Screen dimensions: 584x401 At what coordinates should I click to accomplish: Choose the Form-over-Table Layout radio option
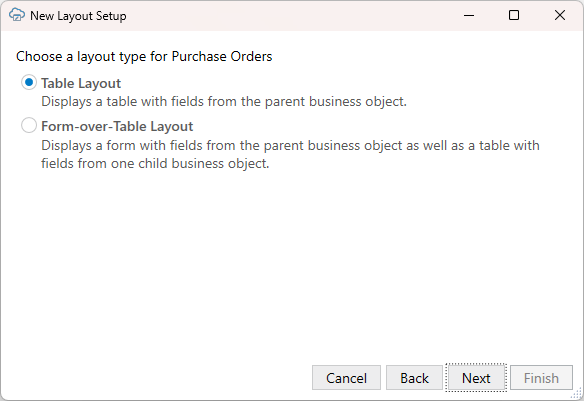tap(29, 125)
